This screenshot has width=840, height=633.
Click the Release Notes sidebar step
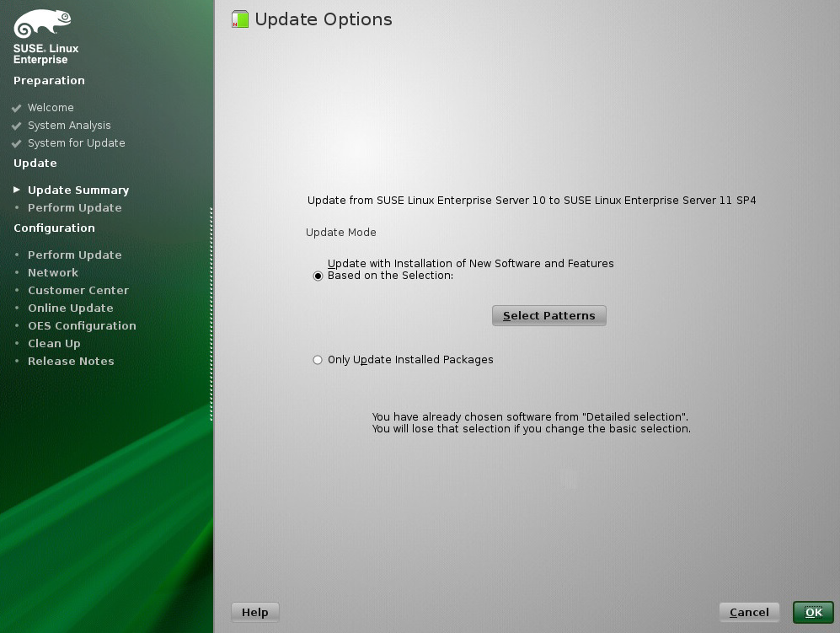(71, 362)
